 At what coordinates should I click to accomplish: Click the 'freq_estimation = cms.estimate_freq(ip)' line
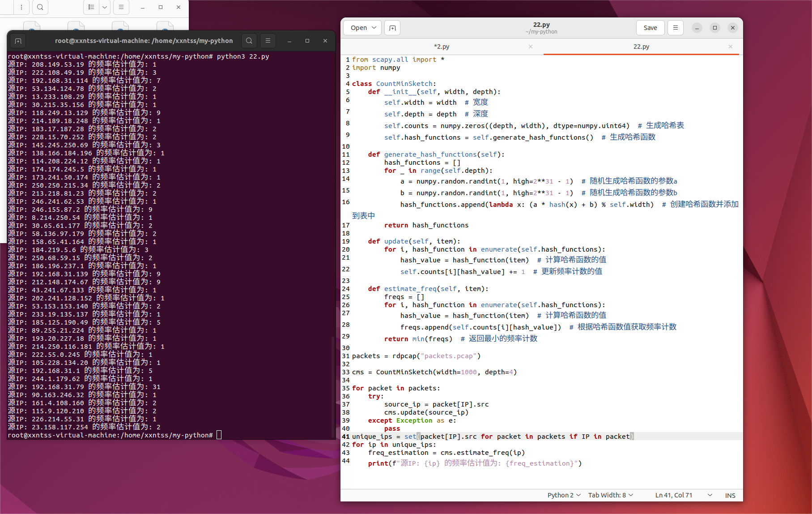click(x=446, y=453)
